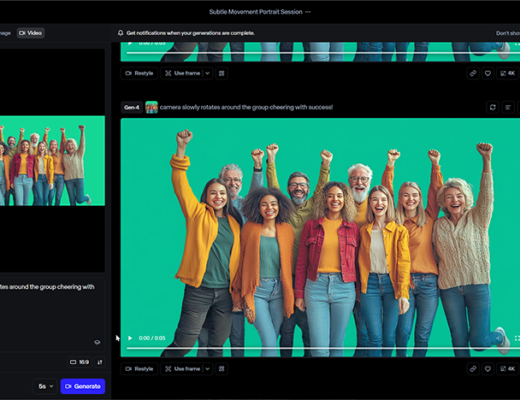Expand the Use frame chevron under the 'camera slowly rotates' video
The image size is (520, 400).
coord(207,369)
